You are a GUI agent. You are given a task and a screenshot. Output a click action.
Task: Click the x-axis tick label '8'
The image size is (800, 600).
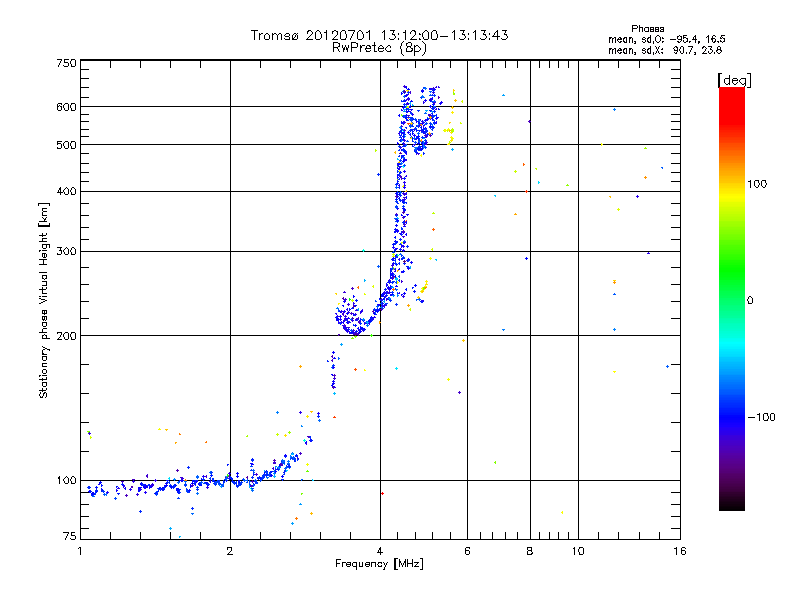coord(530,551)
